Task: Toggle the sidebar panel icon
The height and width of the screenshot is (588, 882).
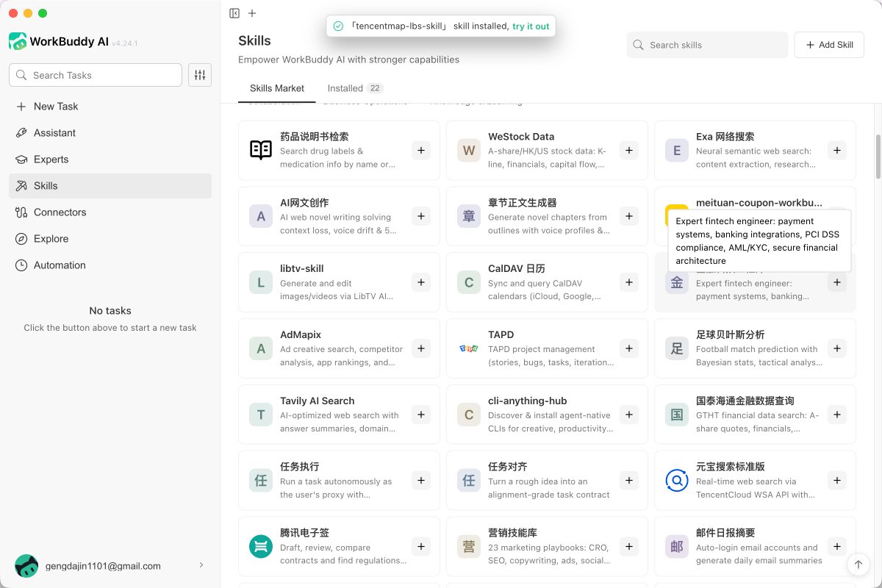Action: click(234, 13)
